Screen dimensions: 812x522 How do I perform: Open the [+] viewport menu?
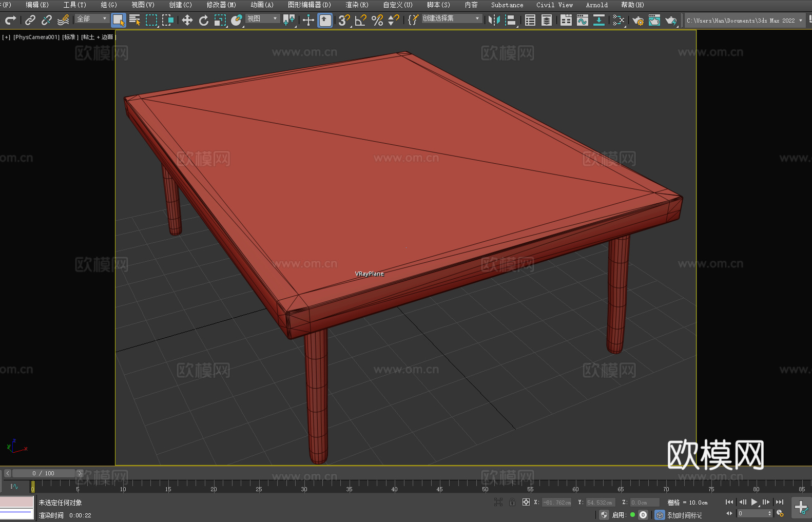click(6, 37)
